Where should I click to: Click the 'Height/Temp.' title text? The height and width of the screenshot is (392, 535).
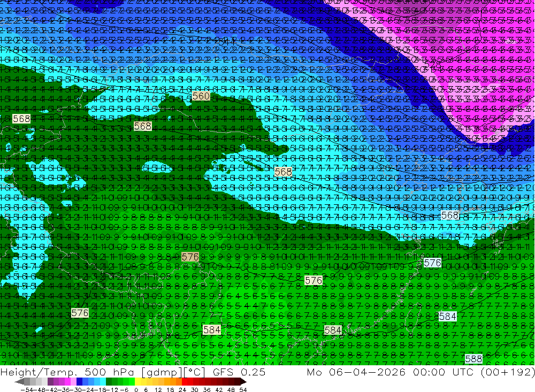39,372
